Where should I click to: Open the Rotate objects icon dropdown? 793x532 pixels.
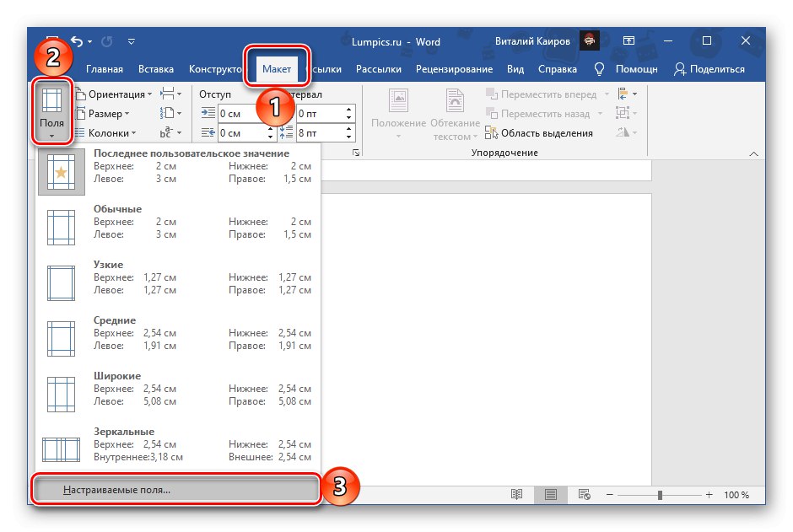(627, 133)
